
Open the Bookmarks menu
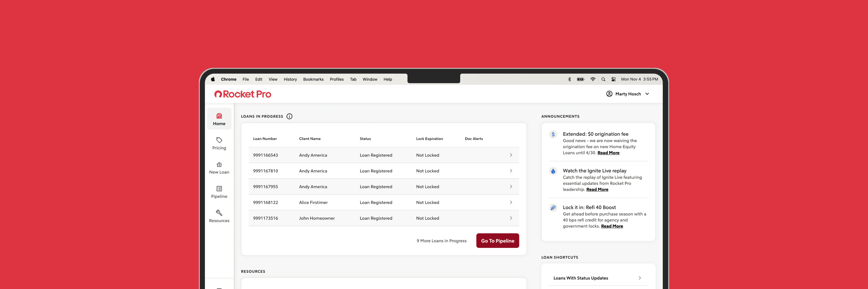click(x=313, y=80)
